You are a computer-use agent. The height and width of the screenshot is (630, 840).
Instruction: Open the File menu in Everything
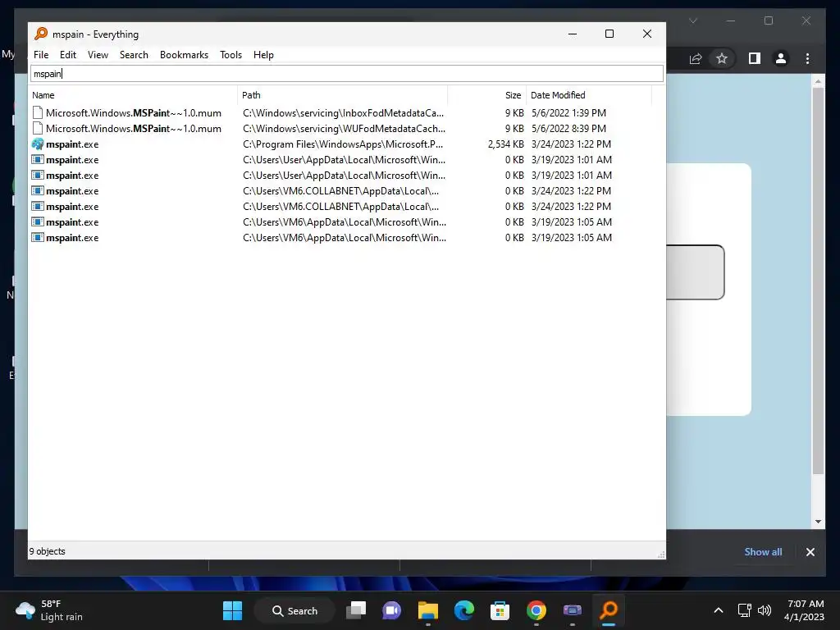[41, 55]
